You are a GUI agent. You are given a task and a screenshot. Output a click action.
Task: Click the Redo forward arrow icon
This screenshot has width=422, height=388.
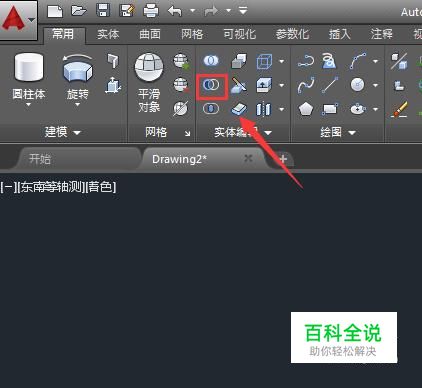211,11
